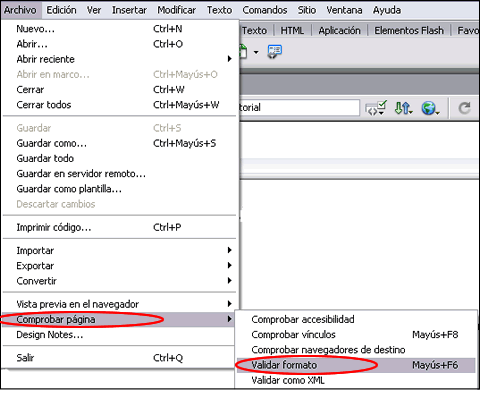Click the file management arrows icon
The width and height of the screenshot is (480, 394).
(x=403, y=108)
